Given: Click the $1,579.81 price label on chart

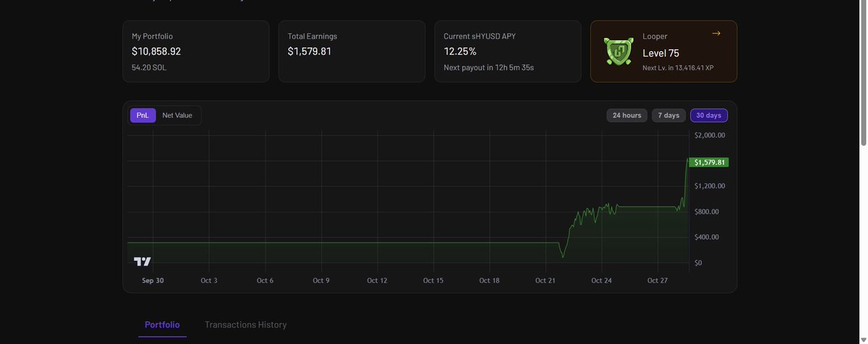Looking at the screenshot, I should [x=709, y=162].
